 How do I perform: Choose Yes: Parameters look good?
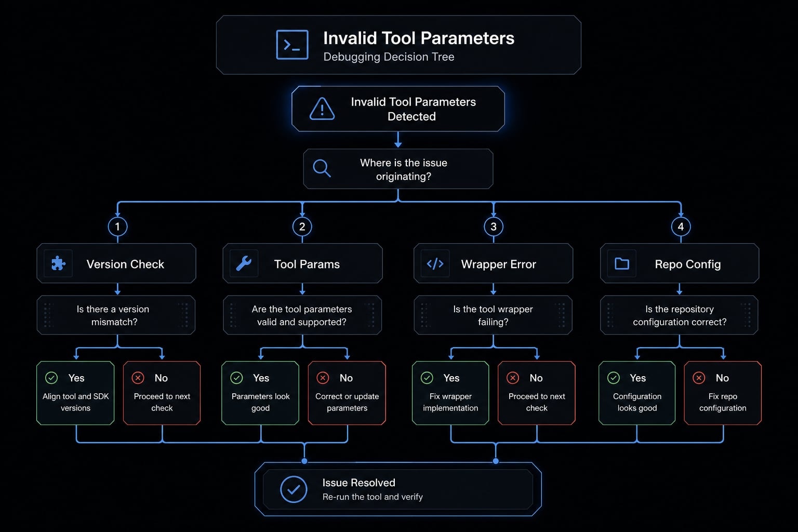tap(260, 393)
